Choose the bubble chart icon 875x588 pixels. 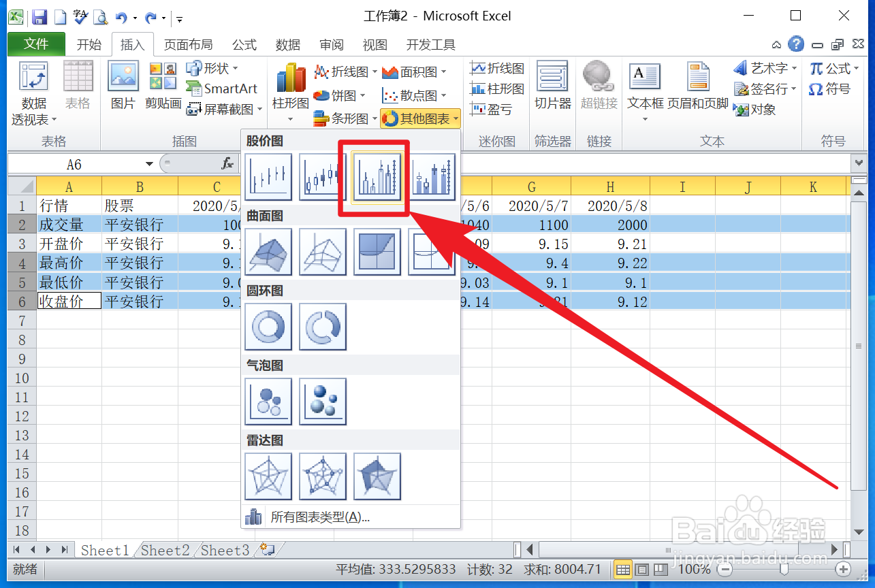pos(268,402)
